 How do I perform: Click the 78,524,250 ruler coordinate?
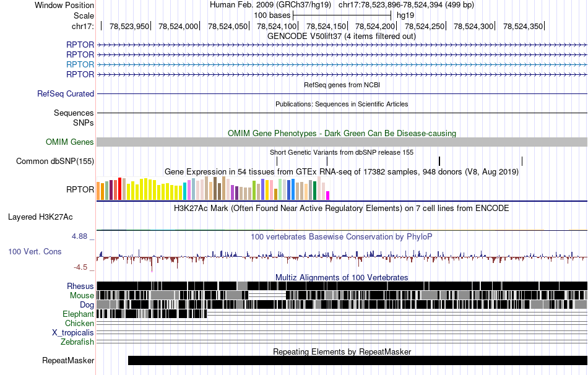click(x=425, y=26)
